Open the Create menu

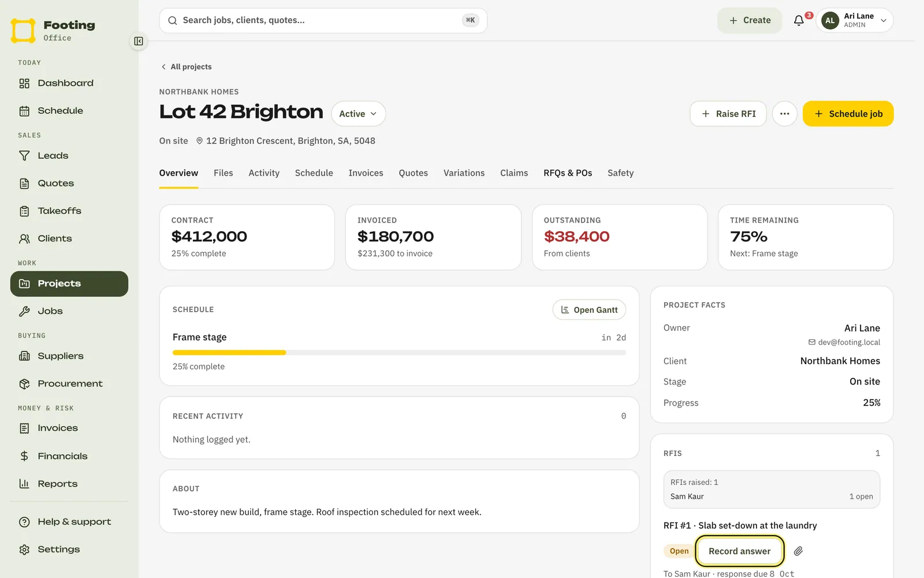750,20
